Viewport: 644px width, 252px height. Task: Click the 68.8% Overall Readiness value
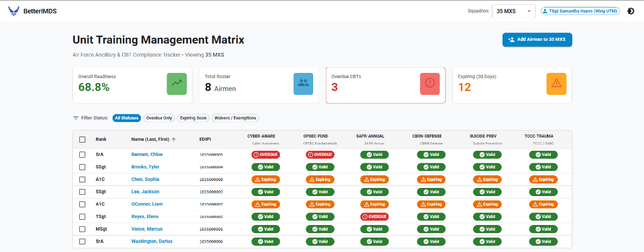click(94, 87)
